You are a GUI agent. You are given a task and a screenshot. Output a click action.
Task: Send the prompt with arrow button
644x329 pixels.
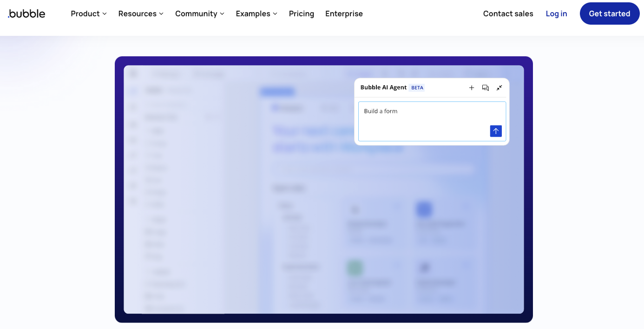coord(496,131)
